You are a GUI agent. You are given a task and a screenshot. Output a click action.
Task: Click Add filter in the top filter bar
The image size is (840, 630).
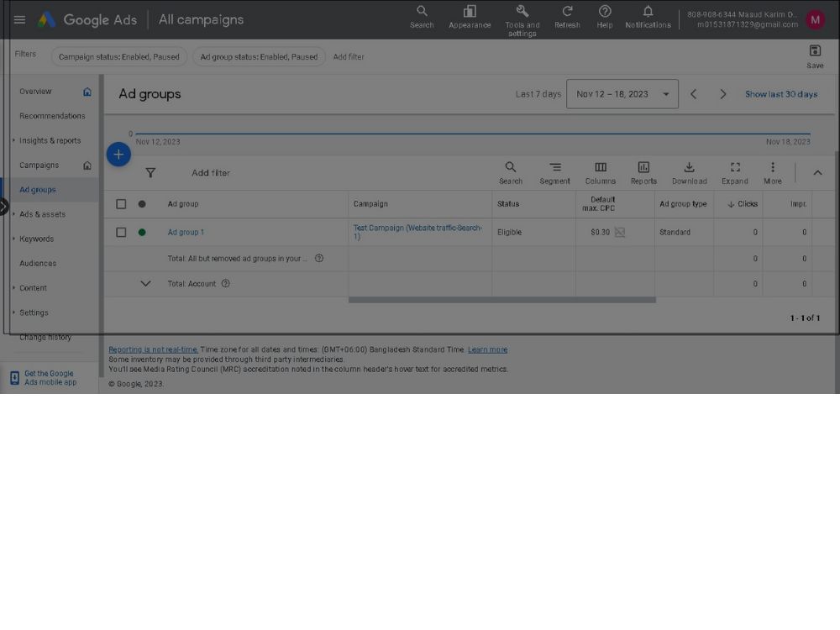349,57
